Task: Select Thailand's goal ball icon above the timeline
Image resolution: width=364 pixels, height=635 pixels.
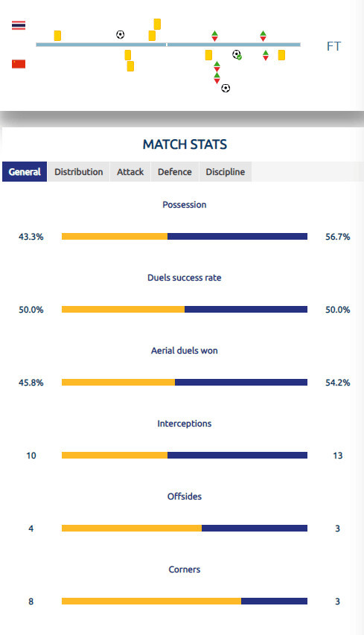Action: (x=121, y=34)
